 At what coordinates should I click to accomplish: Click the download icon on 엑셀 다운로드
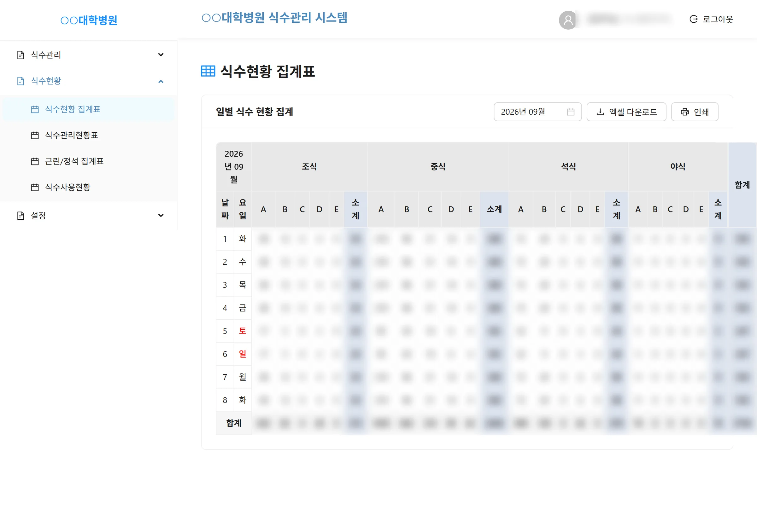pos(600,112)
